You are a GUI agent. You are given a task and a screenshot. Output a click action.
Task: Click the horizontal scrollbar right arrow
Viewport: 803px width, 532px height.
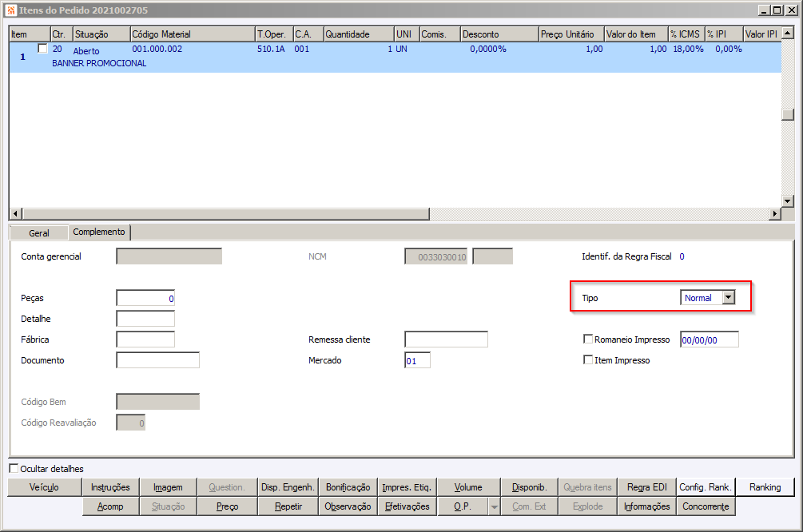[x=775, y=213]
